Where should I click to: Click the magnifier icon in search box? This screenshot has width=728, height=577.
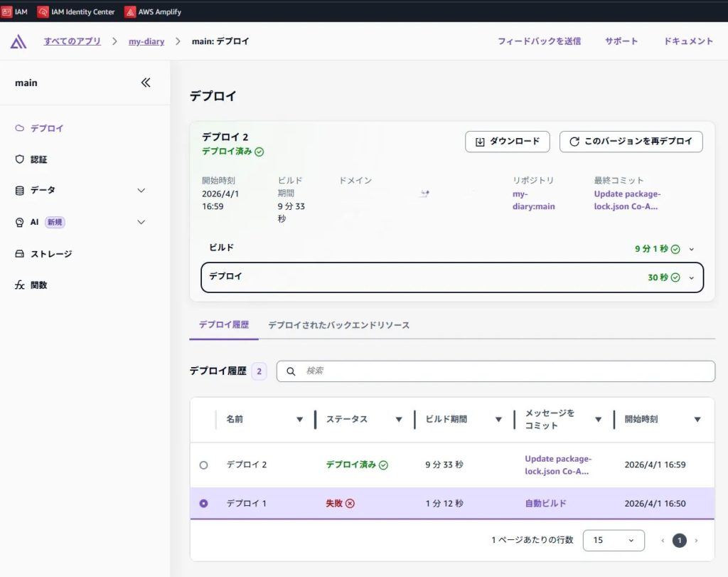291,371
